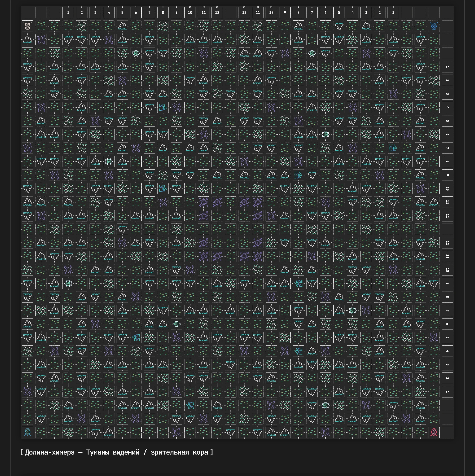The height and width of the screenshot is (476, 475).
Task: Click the lower-leftmost purple orb tile near the center
Action: point(203,256)
